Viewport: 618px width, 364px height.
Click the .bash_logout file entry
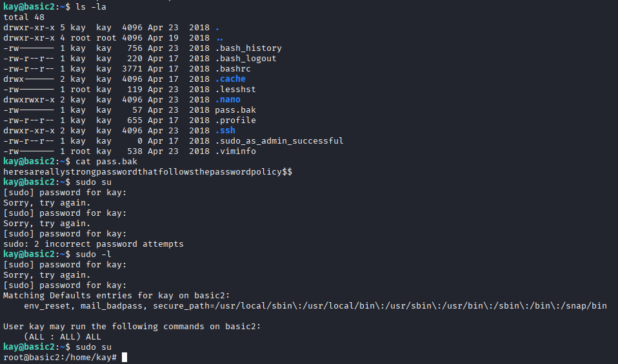[x=245, y=59]
